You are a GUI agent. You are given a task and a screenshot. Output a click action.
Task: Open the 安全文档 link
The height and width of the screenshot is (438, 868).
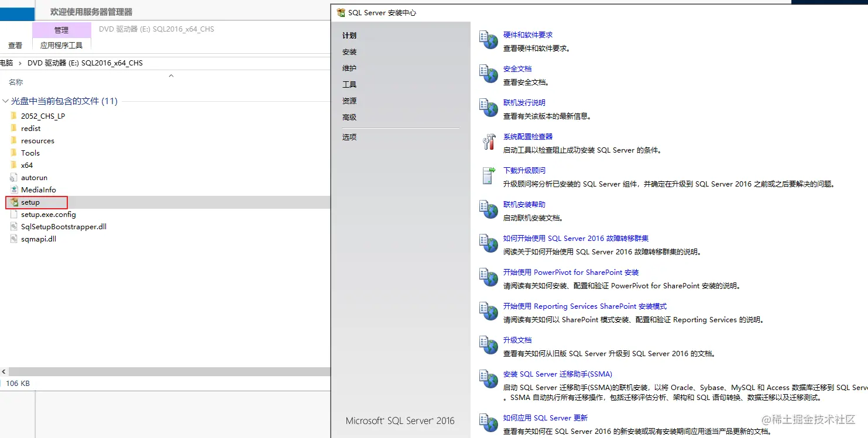517,69
